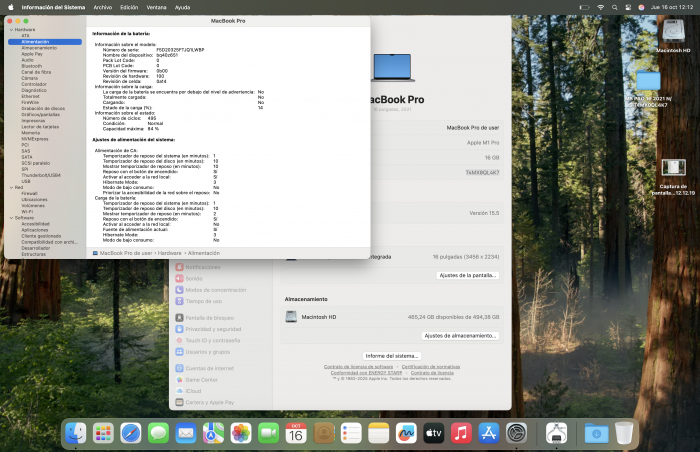Select Privacidad y seguridad in settings sidebar
This screenshot has height=452, width=700.
[213, 328]
